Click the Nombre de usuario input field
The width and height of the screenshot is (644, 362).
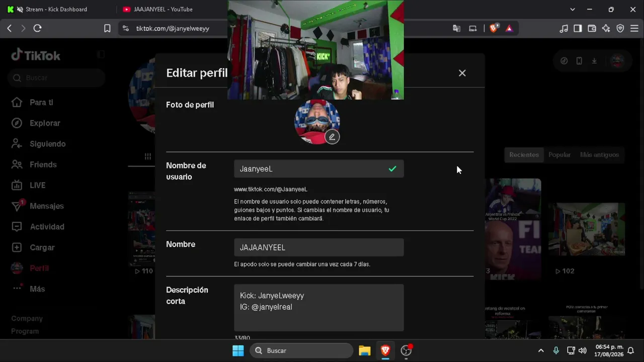[x=319, y=169]
